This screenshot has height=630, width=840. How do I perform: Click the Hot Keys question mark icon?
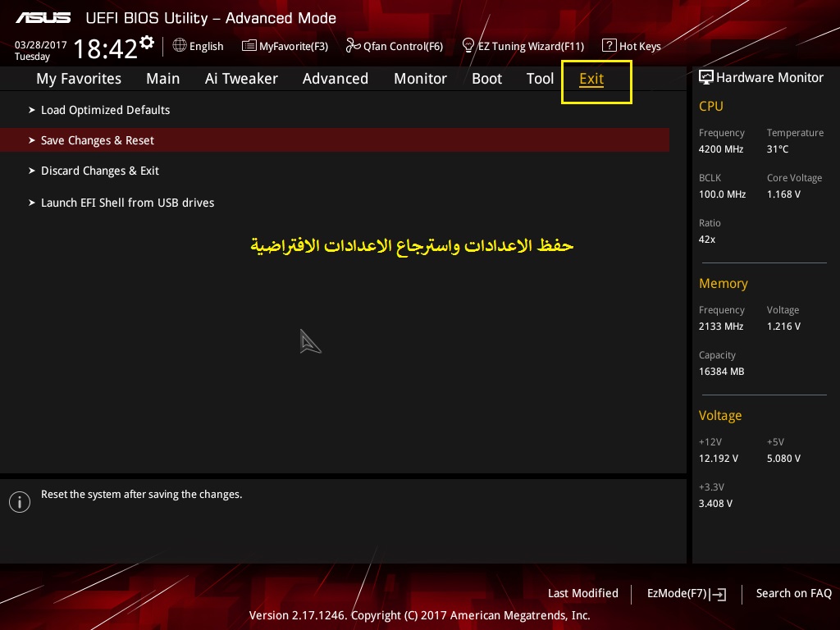click(609, 46)
